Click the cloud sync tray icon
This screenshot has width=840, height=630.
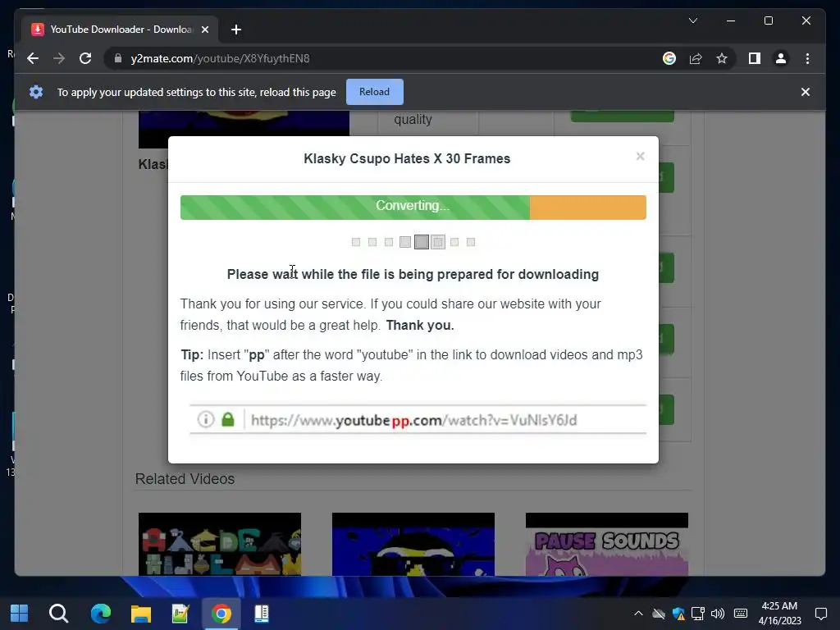click(659, 614)
